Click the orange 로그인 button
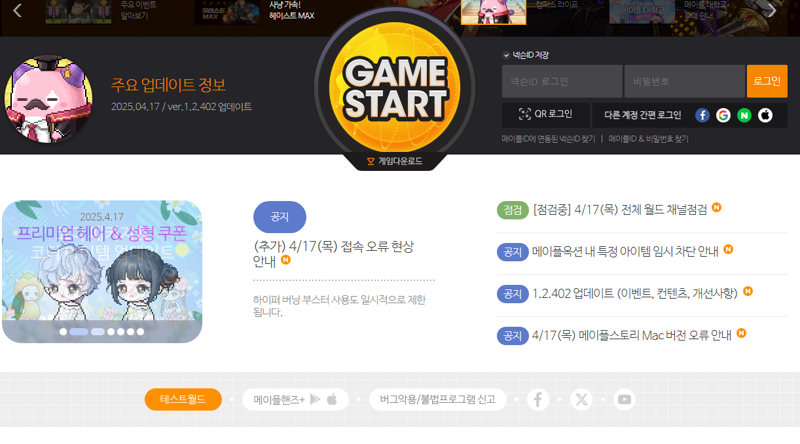800x444 pixels. [767, 81]
